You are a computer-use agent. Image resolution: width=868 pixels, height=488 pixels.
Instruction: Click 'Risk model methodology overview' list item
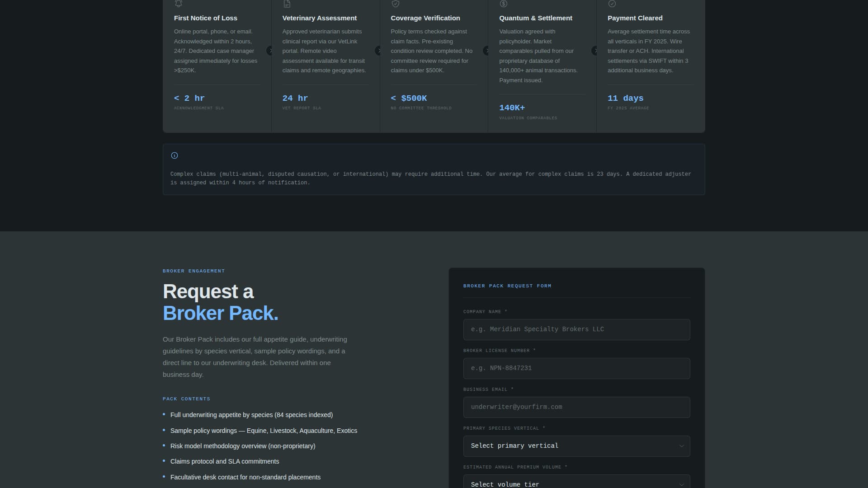tap(243, 446)
